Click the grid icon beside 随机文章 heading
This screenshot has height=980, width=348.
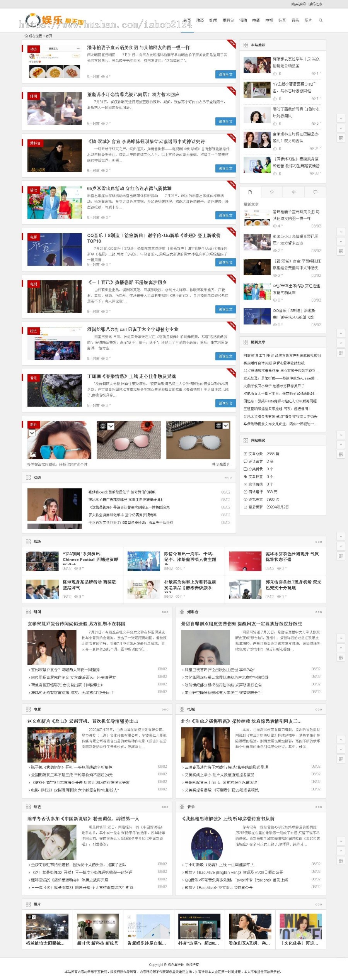(x=246, y=342)
